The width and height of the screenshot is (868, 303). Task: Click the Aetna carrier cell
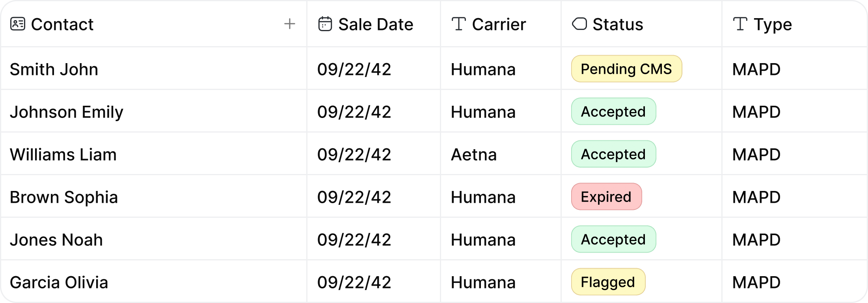tap(473, 155)
